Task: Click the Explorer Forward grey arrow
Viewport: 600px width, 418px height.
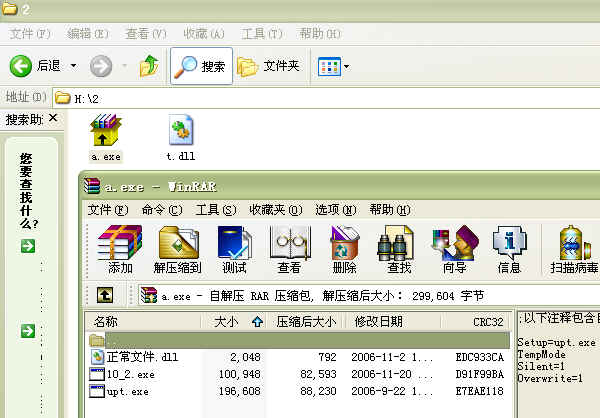Action: click(x=101, y=66)
